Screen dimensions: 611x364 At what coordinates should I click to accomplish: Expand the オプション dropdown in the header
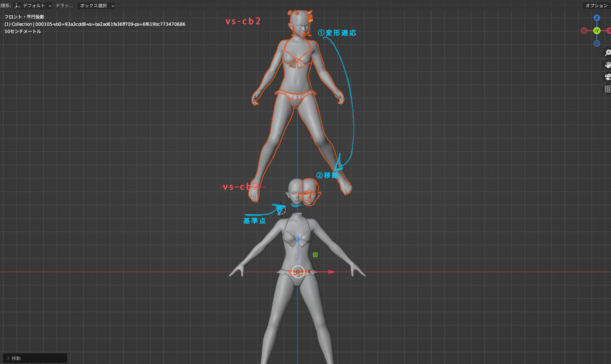tap(597, 6)
